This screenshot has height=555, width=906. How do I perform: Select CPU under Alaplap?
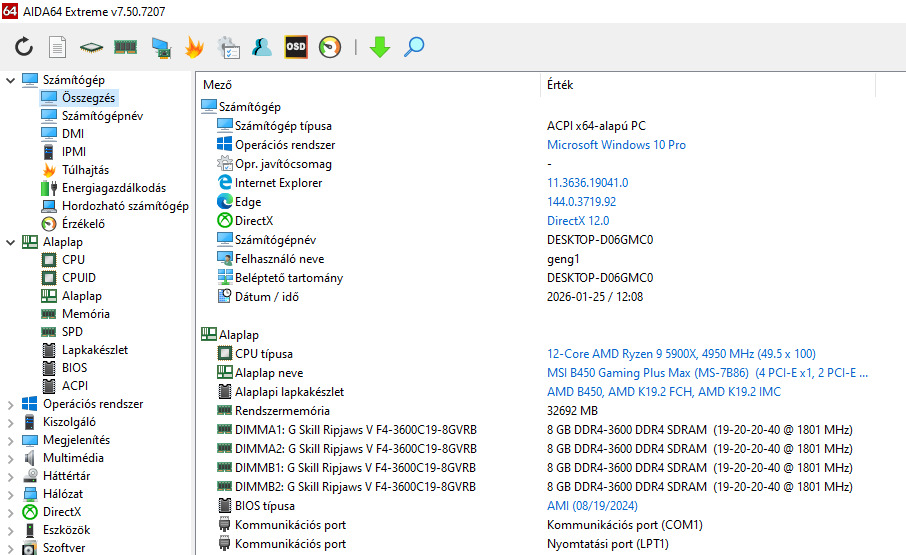click(73, 260)
